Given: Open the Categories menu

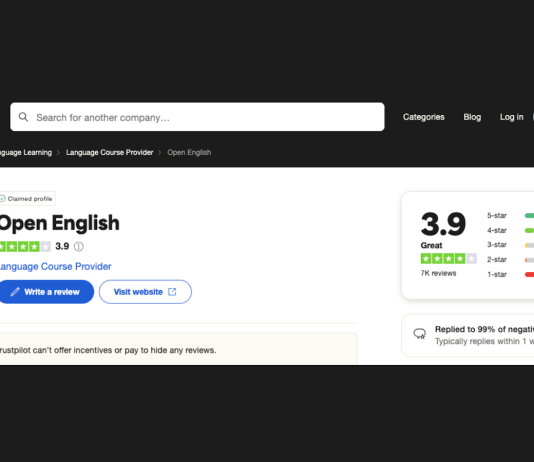Looking at the screenshot, I should (424, 117).
